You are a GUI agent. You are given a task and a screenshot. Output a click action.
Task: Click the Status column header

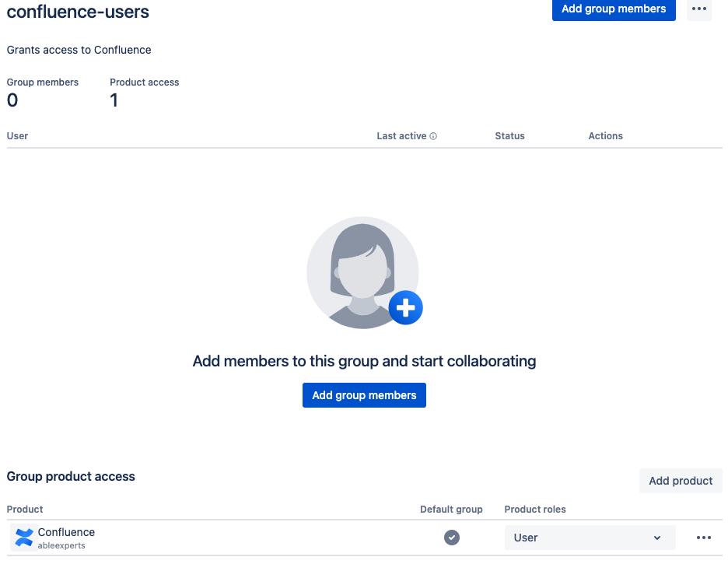pos(509,135)
